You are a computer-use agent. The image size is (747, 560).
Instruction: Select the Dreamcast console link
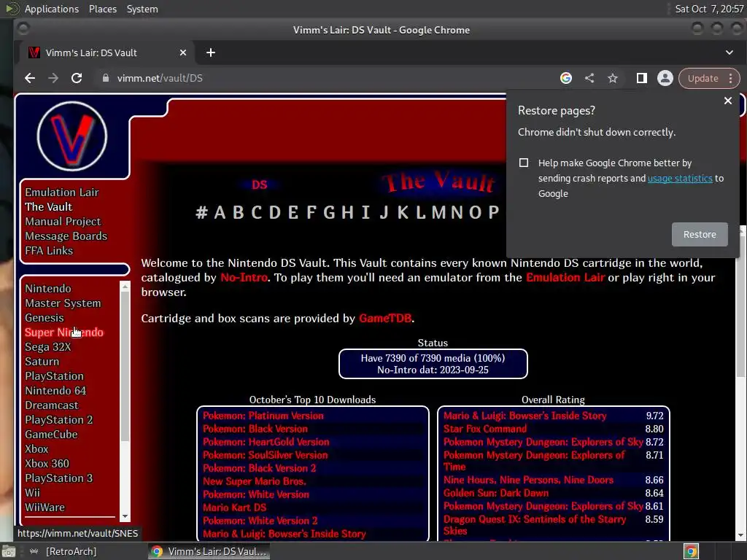pyautogui.click(x=52, y=405)
